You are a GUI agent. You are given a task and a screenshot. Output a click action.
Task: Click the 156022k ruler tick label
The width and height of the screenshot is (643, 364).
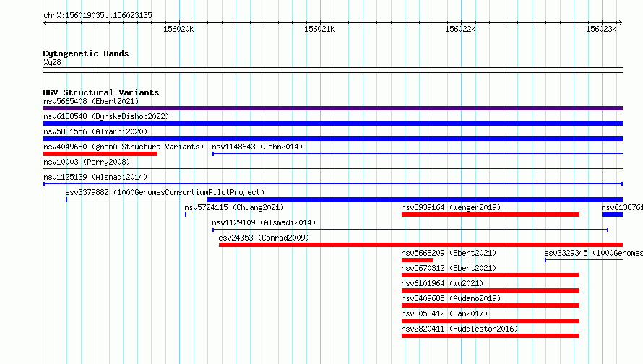tap(460, 29)
